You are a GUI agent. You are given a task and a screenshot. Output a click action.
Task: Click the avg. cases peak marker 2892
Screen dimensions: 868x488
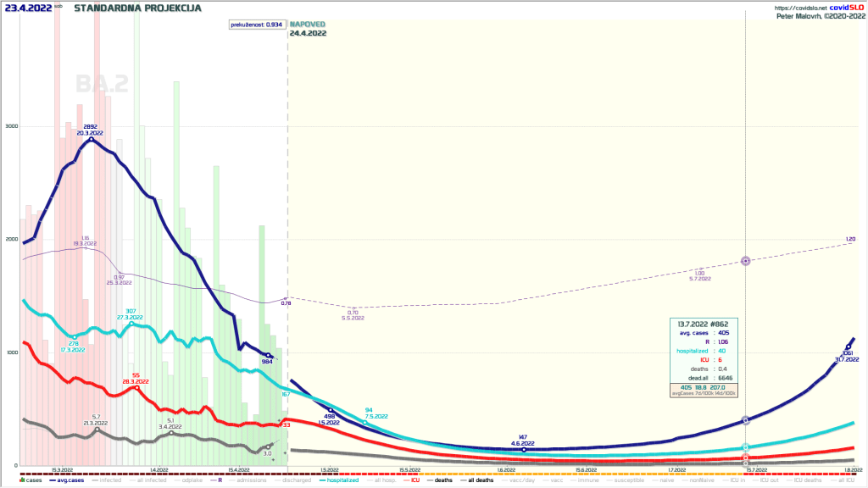91,139
